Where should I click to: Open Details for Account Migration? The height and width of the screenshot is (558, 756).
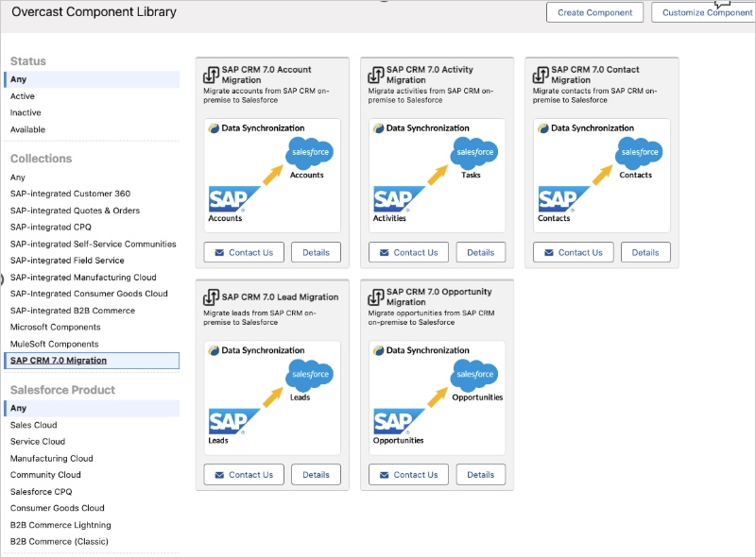click(x=316, y=252)
